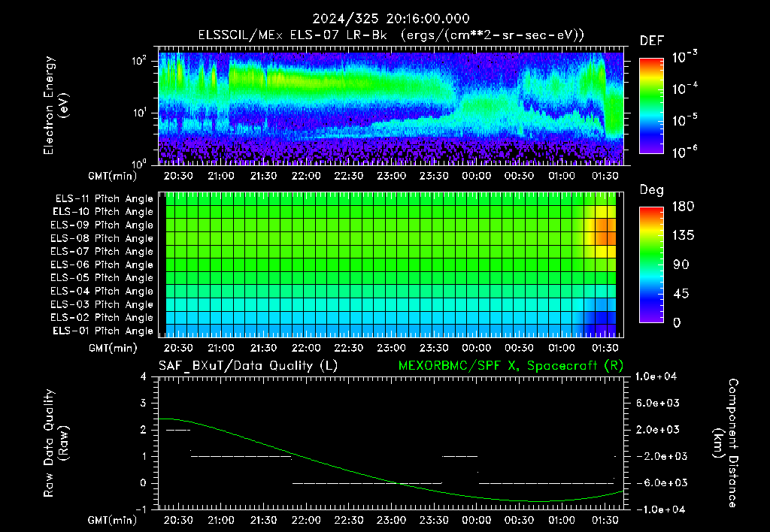Click the 22:00 tick label under spectrogram

306,176
